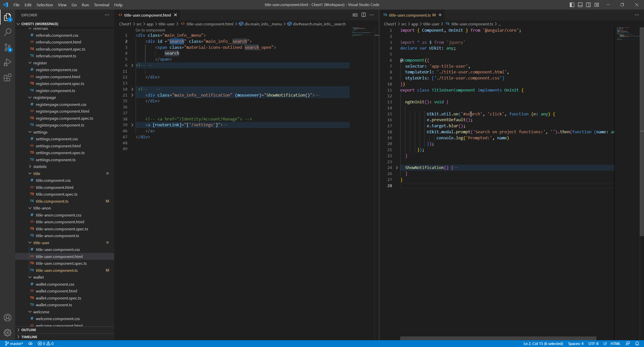Open the Manage gear icon

point(8,333)
